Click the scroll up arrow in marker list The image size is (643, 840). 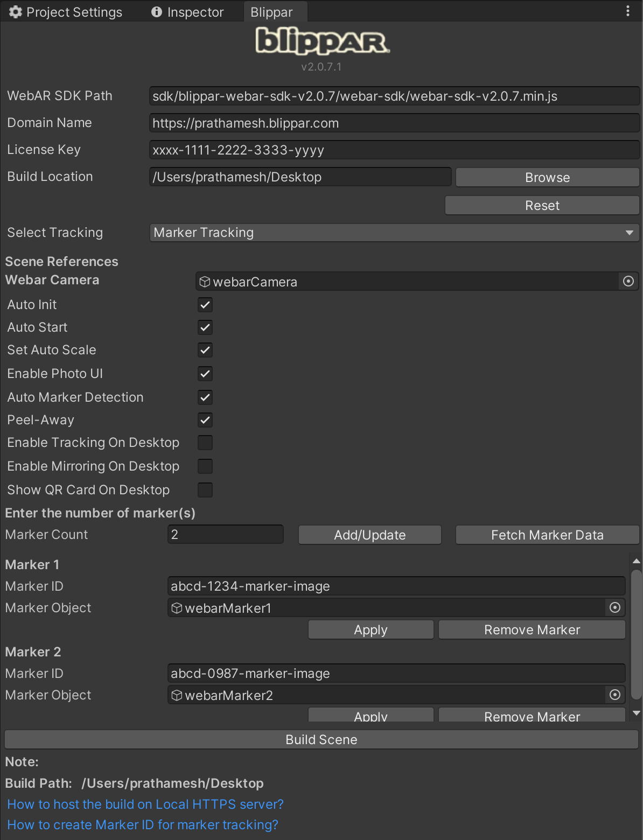pos(636,561)
